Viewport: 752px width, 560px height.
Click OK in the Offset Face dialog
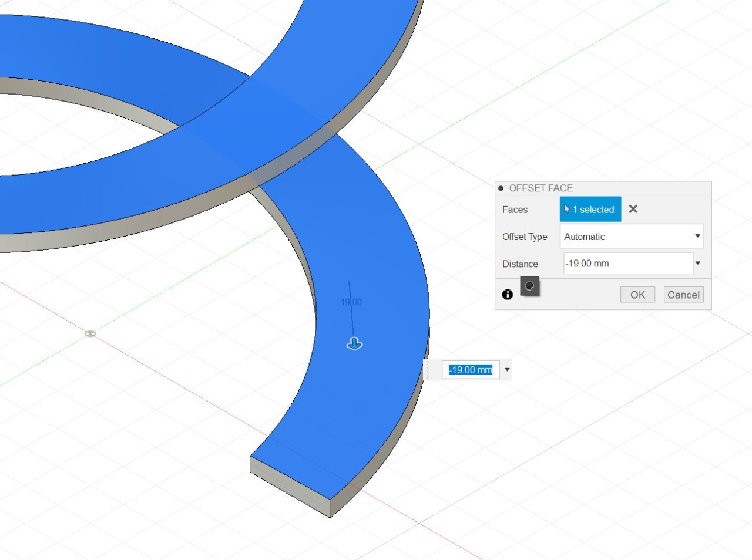click(x=637, y=295)
